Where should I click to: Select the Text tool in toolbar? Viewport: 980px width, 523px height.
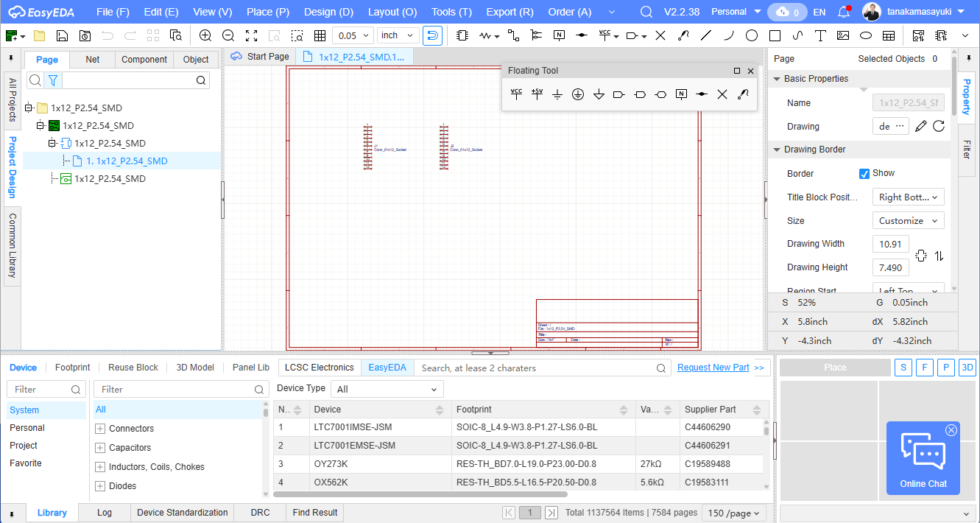click(x=820, y=35)
